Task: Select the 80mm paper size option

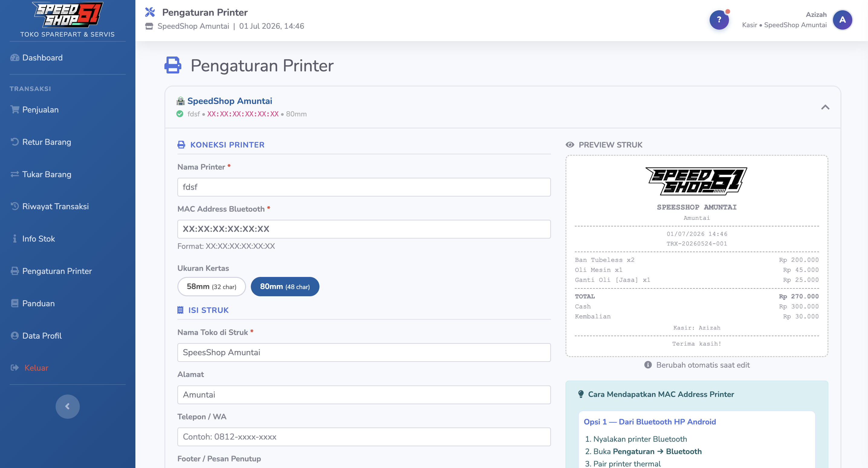Action: (x=285, y=287)
